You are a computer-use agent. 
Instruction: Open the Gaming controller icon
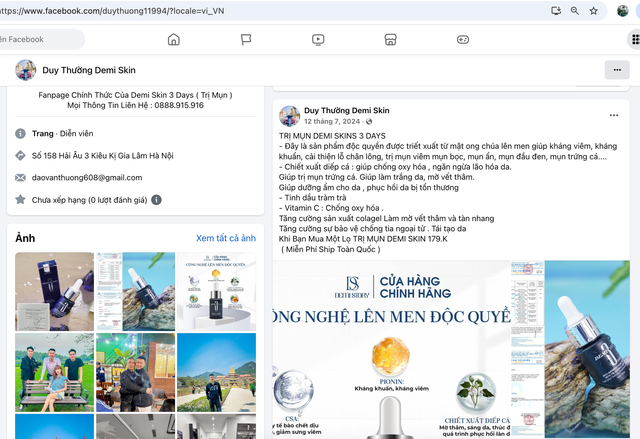462,40
